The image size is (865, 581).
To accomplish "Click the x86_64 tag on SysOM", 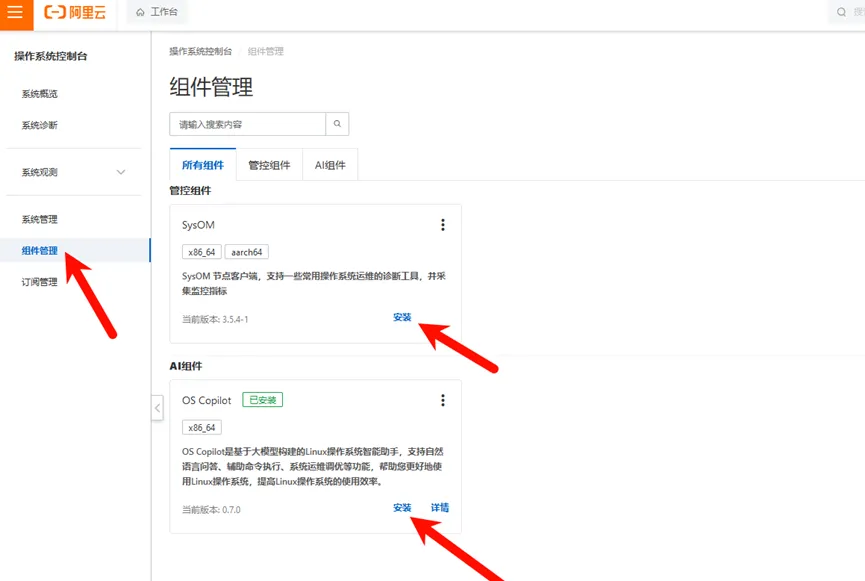I will (202, 252).
